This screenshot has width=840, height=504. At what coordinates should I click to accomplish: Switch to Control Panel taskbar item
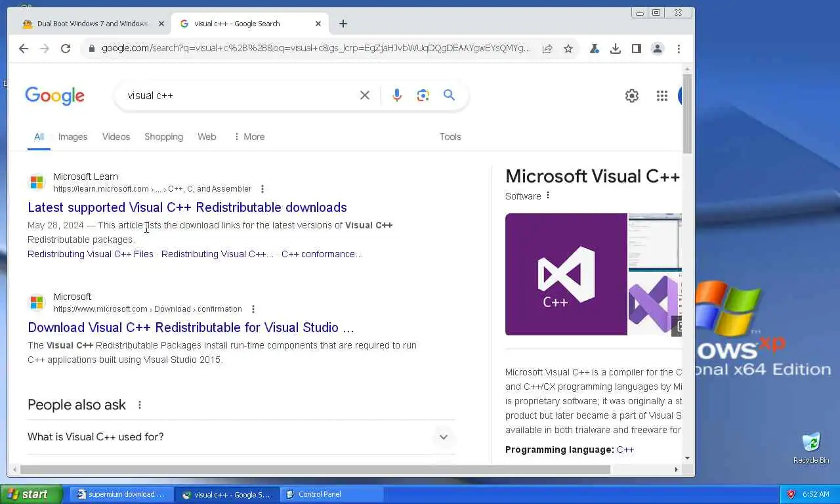pos(332,494)
